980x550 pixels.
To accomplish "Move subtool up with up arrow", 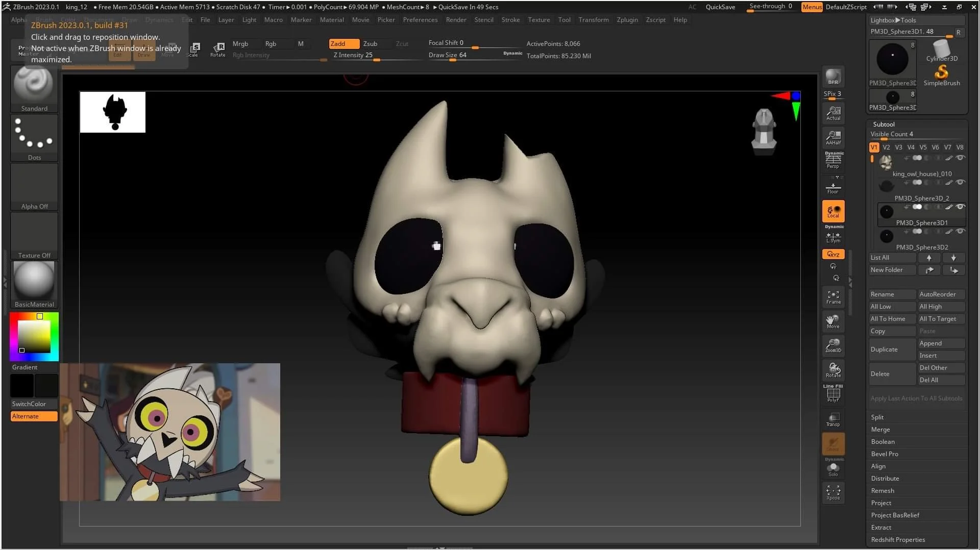I will click(929, 258).
